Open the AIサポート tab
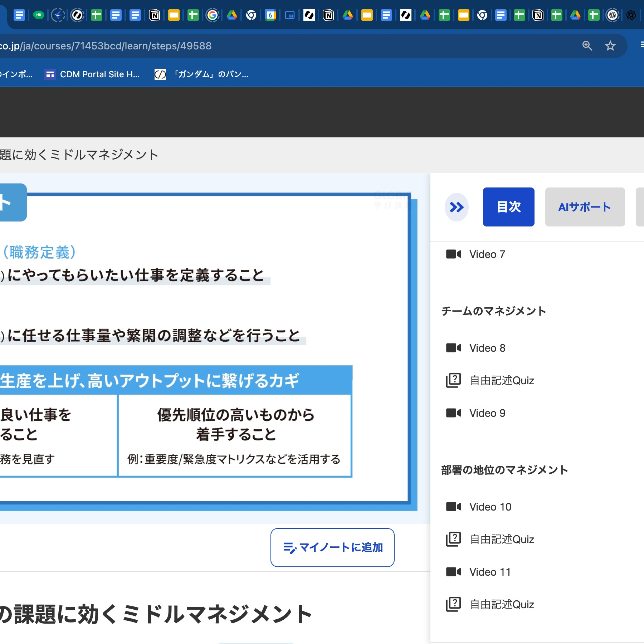644x644 pixels. [585, 207]
